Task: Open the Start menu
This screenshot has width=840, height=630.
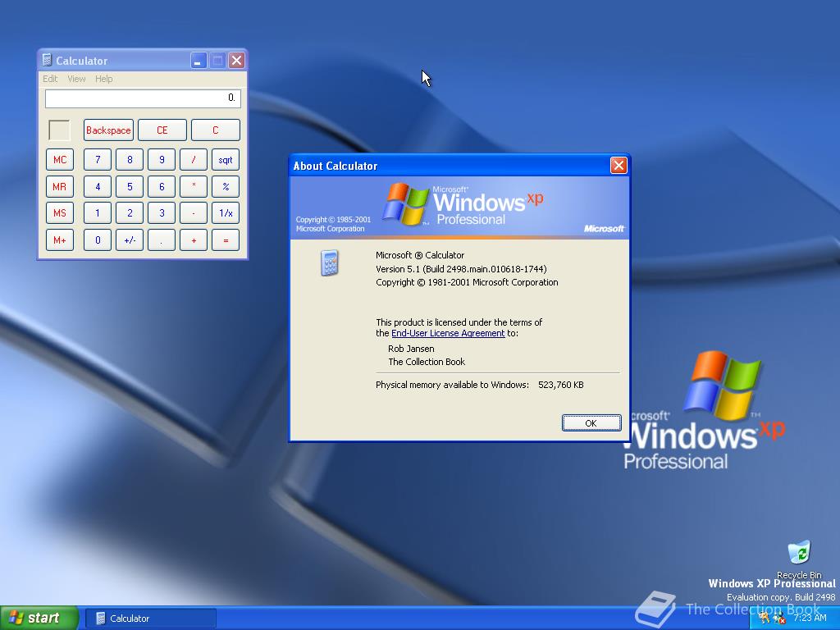Action: [x=39, y=619]
